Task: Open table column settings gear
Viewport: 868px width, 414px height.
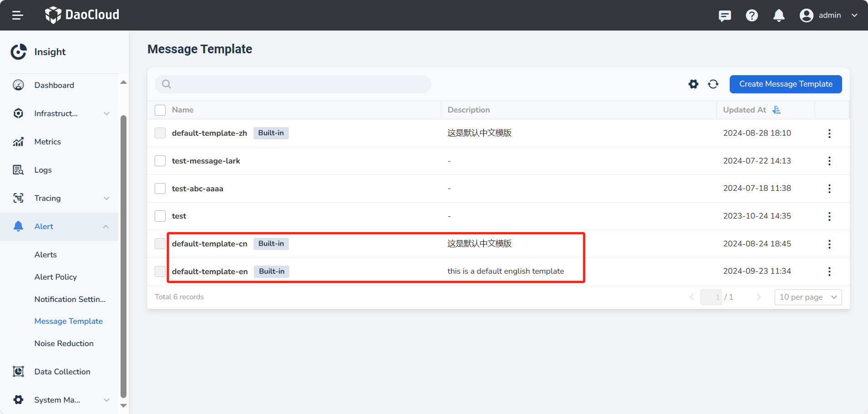Action: [x=693, y=84]
